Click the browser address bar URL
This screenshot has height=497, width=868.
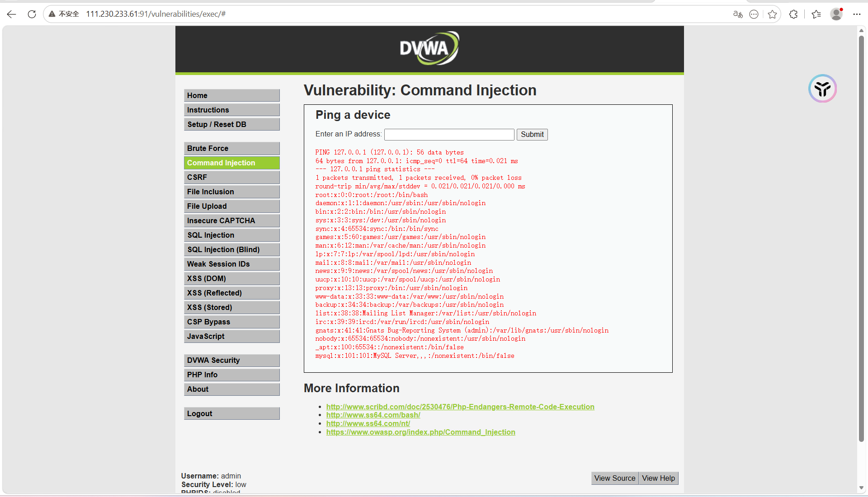[x=156, y=14]
